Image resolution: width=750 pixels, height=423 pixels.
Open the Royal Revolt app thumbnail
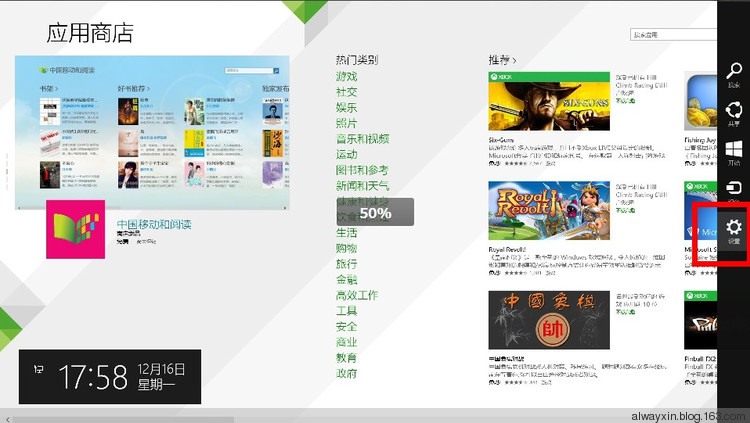[x=549, y=211]
